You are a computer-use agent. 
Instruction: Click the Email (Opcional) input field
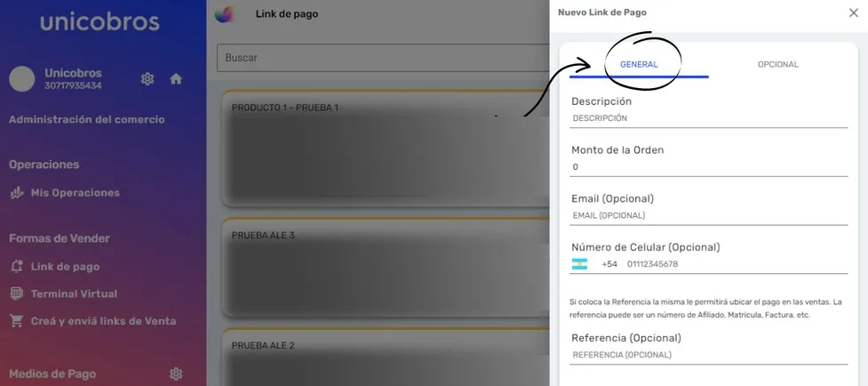(709, 216)
